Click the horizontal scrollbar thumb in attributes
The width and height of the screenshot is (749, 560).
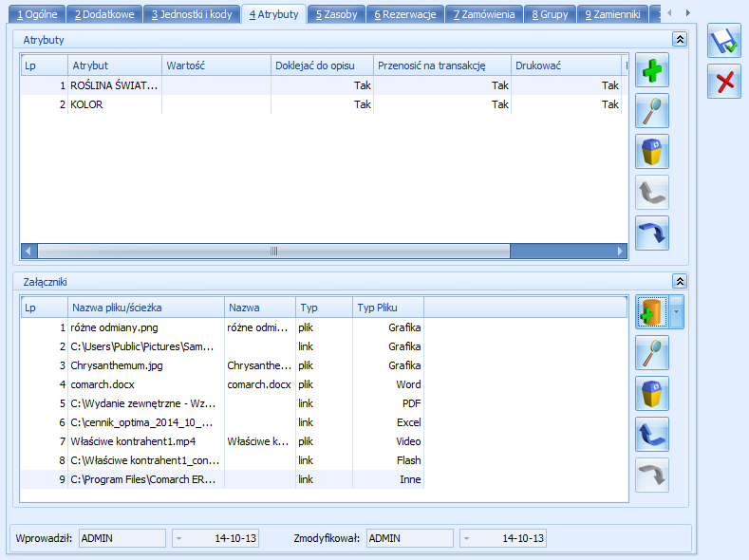point(273,251)
